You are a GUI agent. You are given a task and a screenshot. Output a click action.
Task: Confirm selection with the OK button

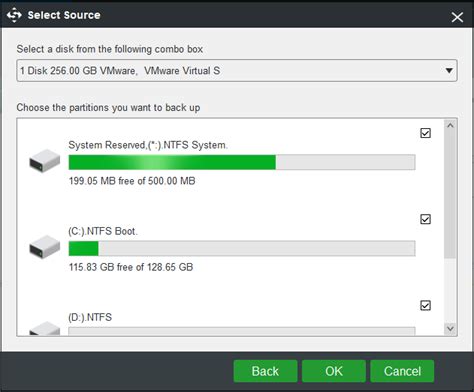pos(334,371)
